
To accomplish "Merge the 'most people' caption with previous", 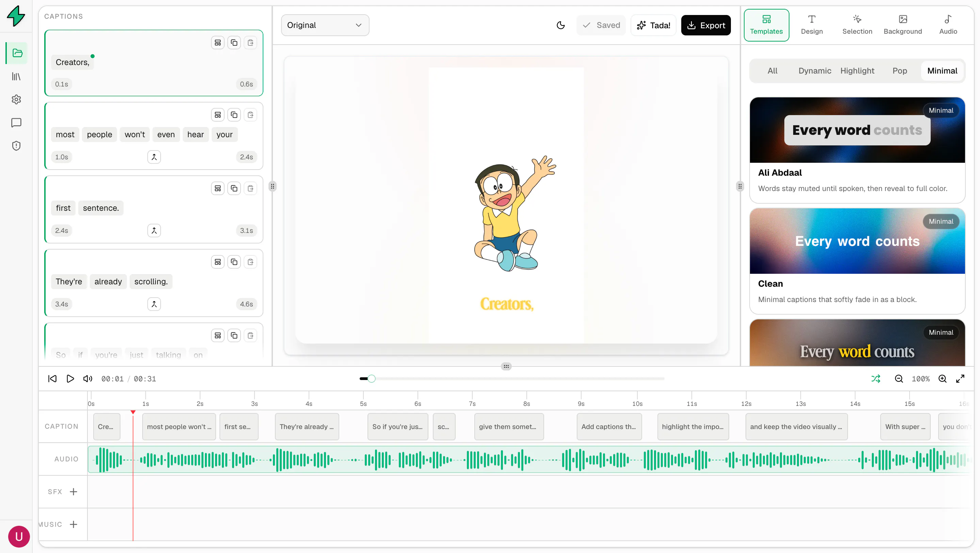I will click(x=154, y=157).
